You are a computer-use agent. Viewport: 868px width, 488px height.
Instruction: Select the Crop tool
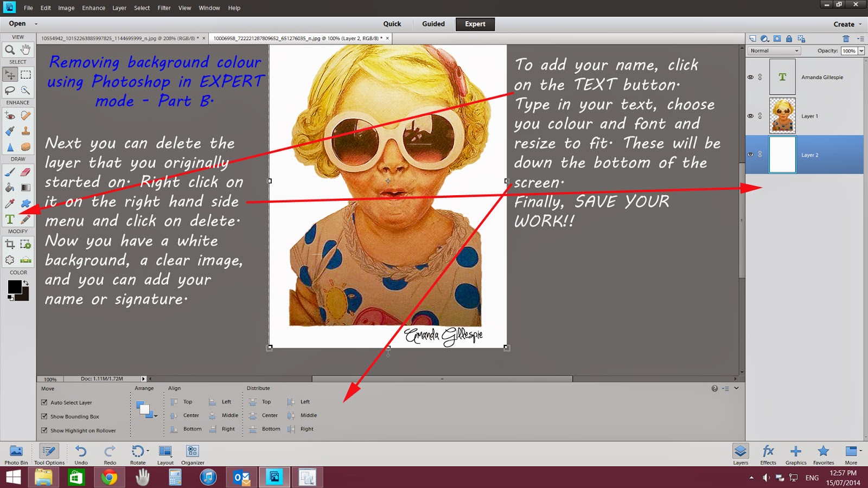coord(9,244)
